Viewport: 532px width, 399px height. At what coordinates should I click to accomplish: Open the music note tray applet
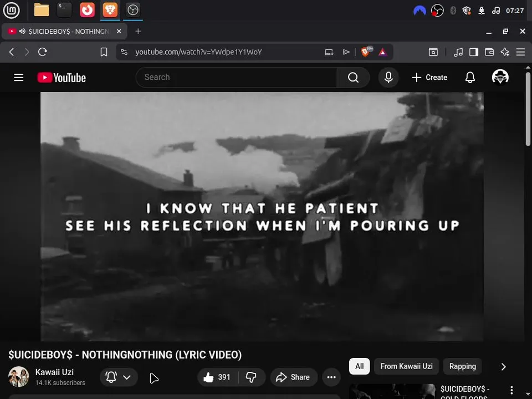pyautogui.click(x=495, y=11)
